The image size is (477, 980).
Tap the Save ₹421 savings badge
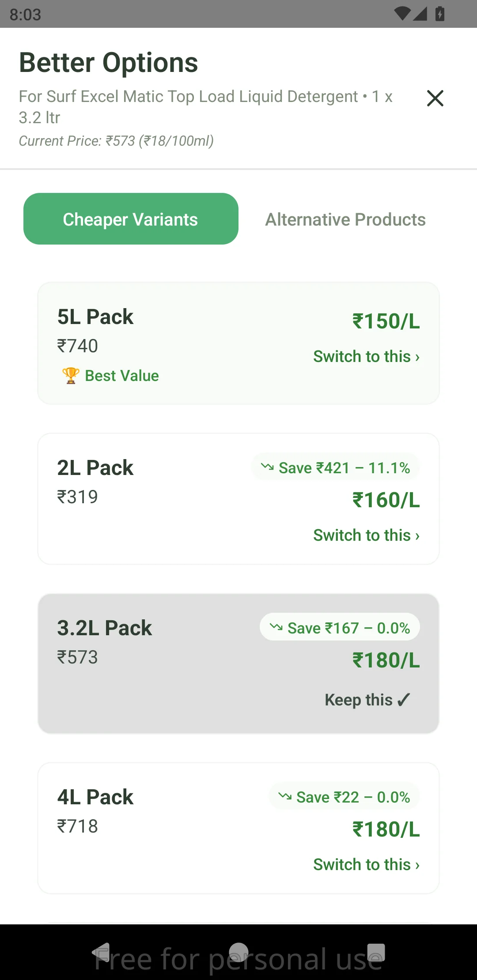pyautogui.click(x=336, y=467)
